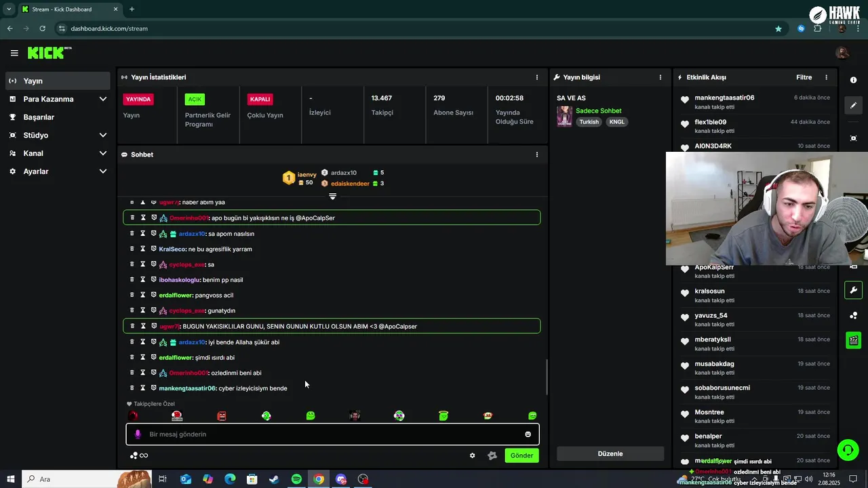Click the Düzenle button under stream info

click(x=610, y=453)
